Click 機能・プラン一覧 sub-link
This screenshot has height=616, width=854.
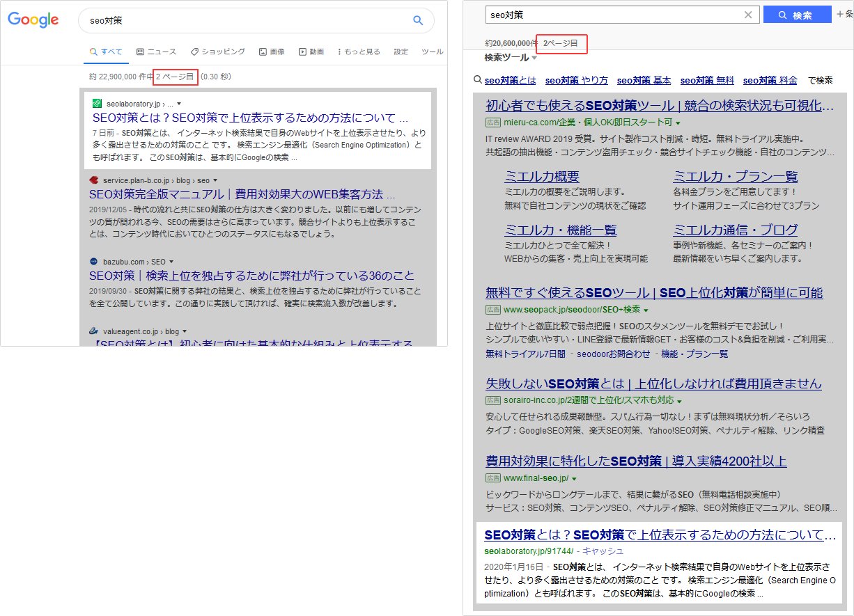pyautogui.click(x=694, y=354)
